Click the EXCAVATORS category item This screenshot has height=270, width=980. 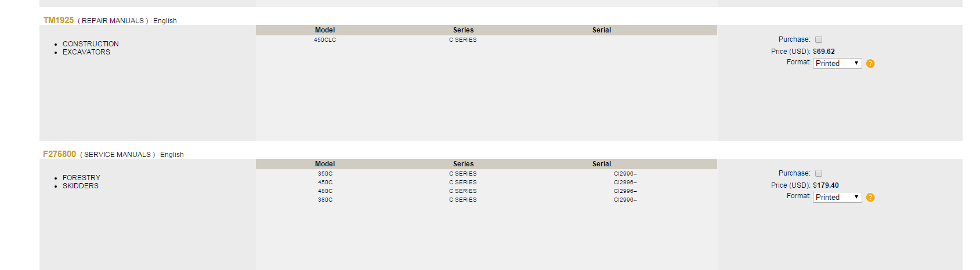tap(86, 52)
